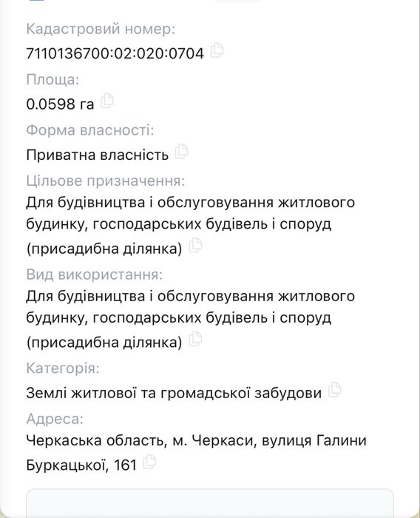Click the Черкаська область address text

click(x=196, y=453)
